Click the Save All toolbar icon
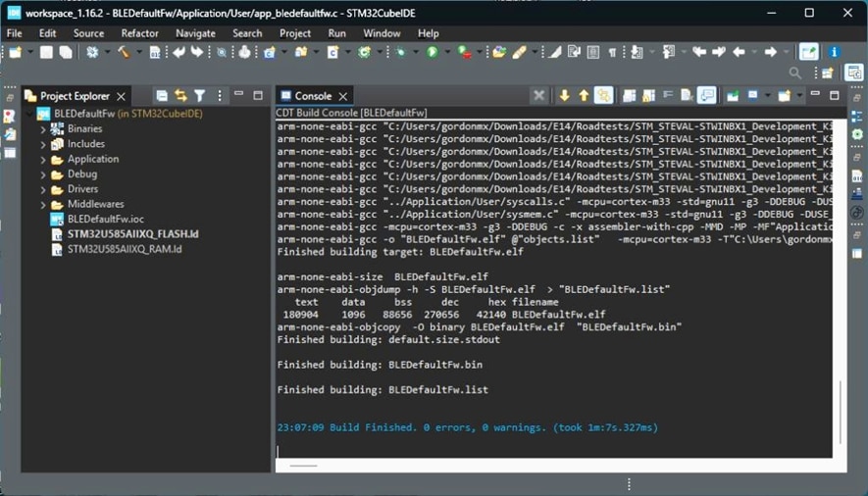Viewport: 868px width, 496px height. 66,53
